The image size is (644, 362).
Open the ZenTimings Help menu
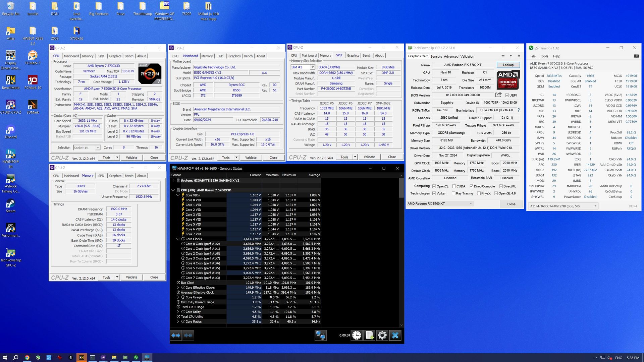coord(556,56)
